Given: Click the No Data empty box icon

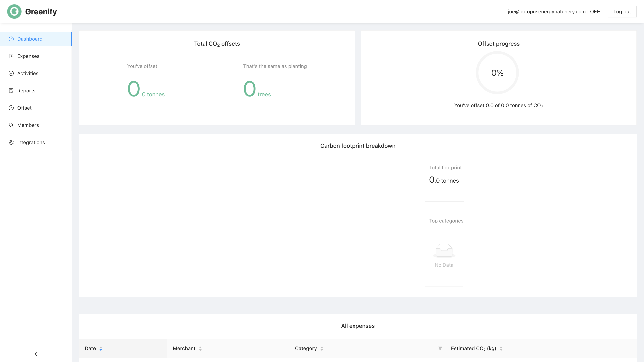Looking at the screenshot, I should coord(444,251).
